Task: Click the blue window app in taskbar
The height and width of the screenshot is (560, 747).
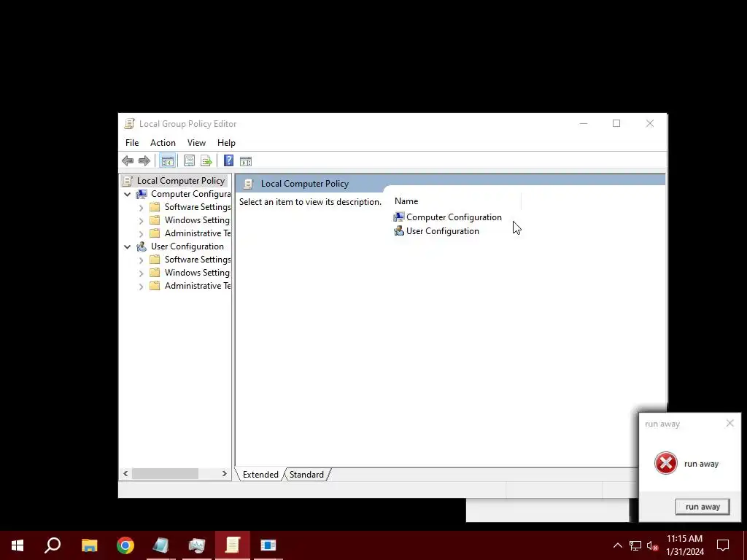Action: 268,545
